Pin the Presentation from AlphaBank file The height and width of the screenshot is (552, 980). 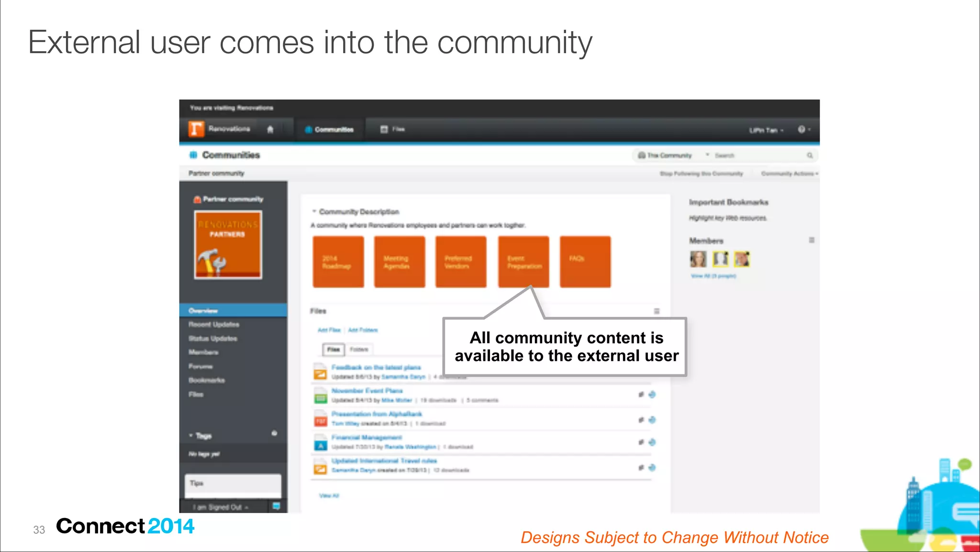(x=641, y=420)
